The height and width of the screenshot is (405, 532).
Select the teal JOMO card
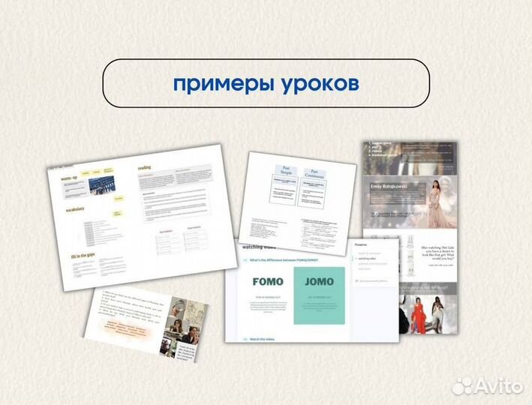point(319,295)
